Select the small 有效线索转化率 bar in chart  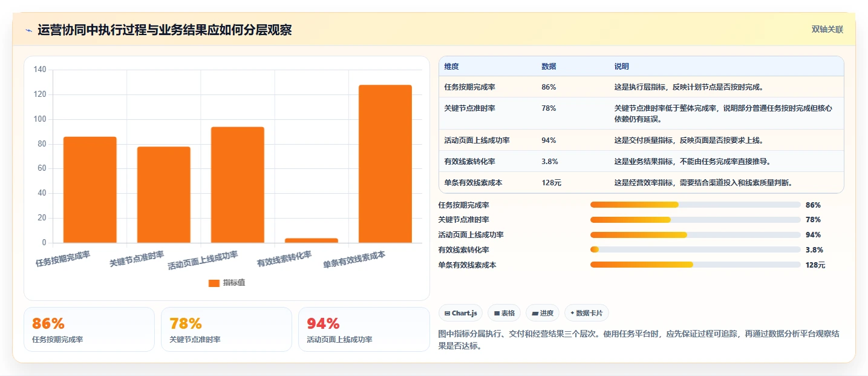pyautogui.click(x=311, y=240)
